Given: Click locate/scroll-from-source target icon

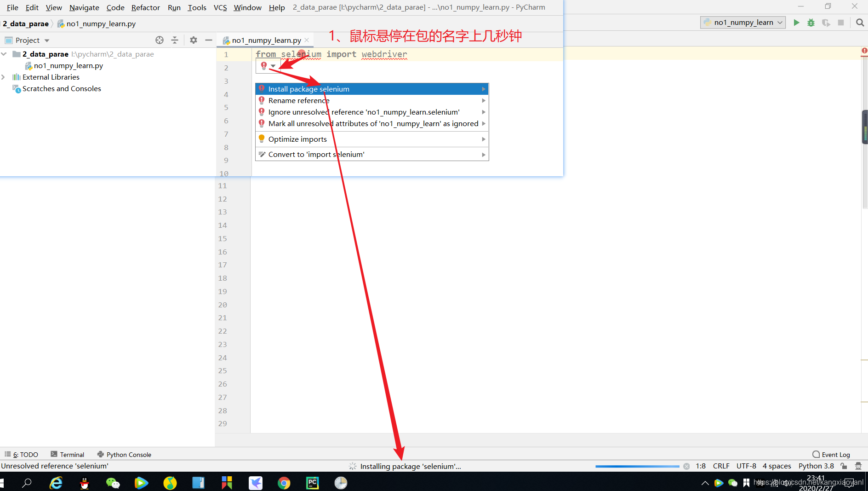Looking at the screenshot, I should tap(160, 40).
